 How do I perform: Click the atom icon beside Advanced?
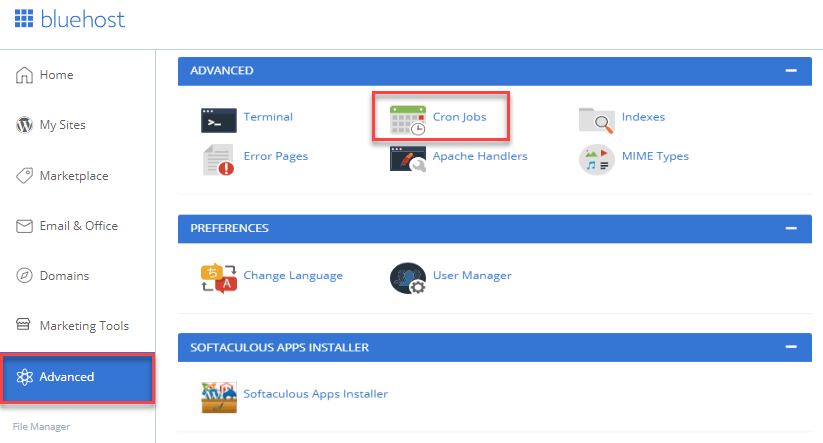point(24,377)
